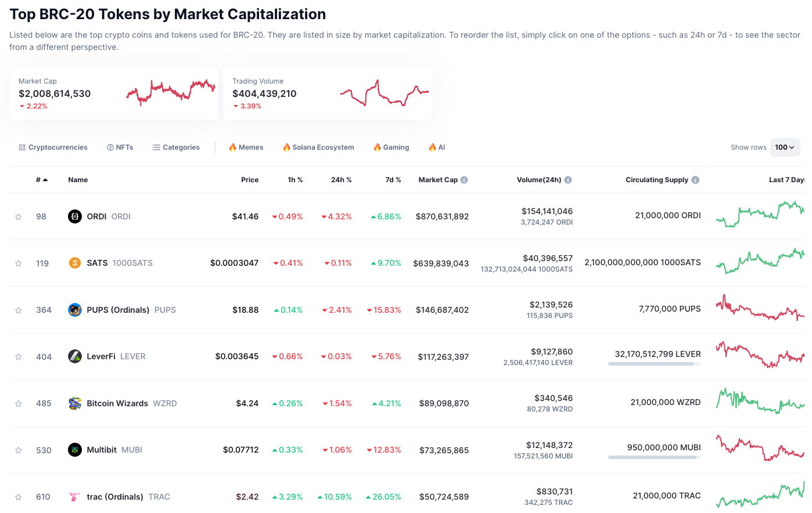
Task: Show the Circulating Supply info tooltip icon
Action: (695, 180)
